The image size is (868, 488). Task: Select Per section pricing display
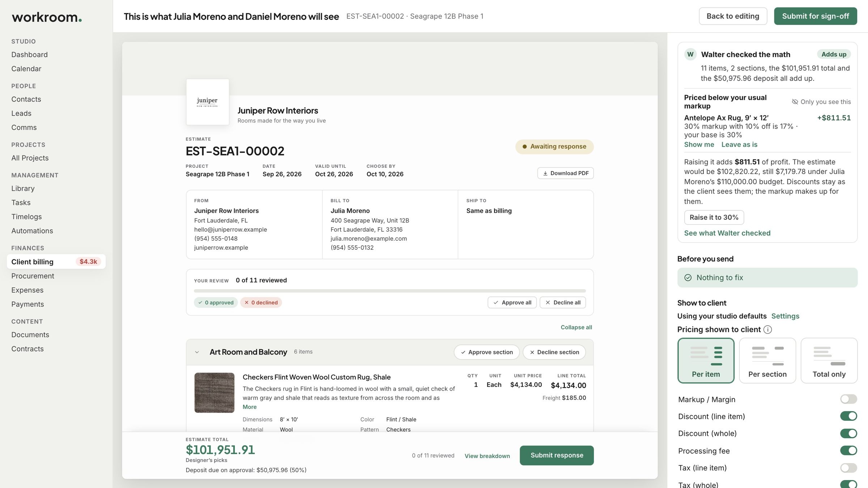[767, 360]
